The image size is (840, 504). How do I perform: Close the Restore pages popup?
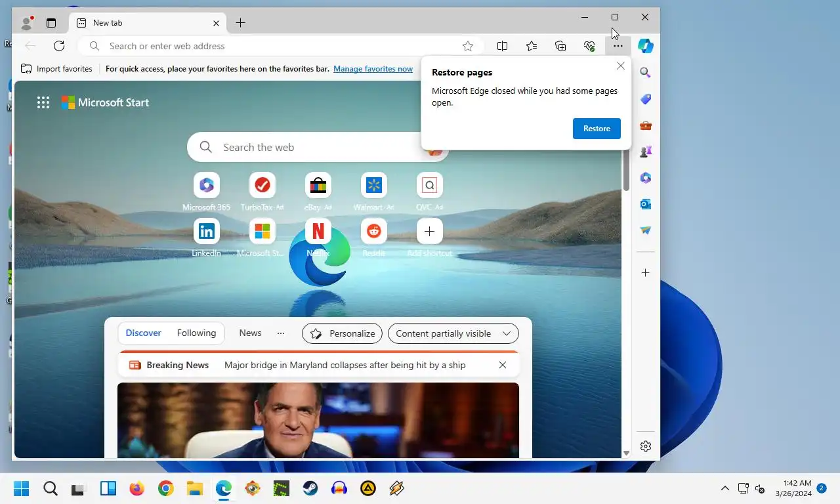click(x=621, y=66)
